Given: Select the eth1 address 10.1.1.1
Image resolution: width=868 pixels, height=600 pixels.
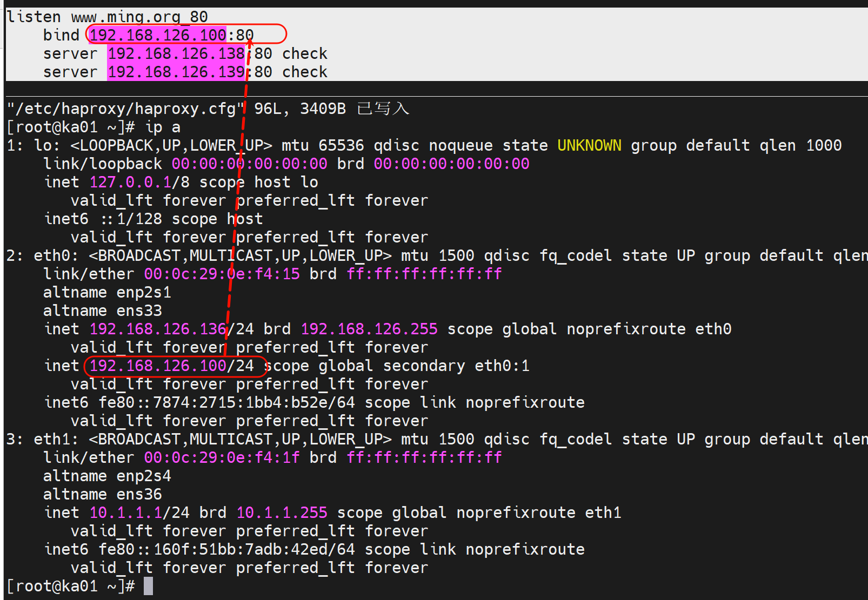Looking at the screenshot, I should point(125,513).
